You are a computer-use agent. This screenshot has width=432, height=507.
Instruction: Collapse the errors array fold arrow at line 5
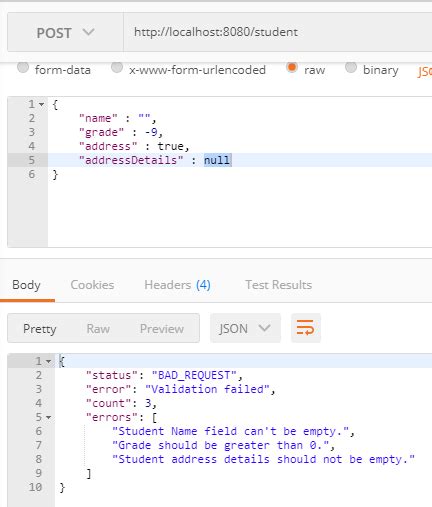(49, 417)
